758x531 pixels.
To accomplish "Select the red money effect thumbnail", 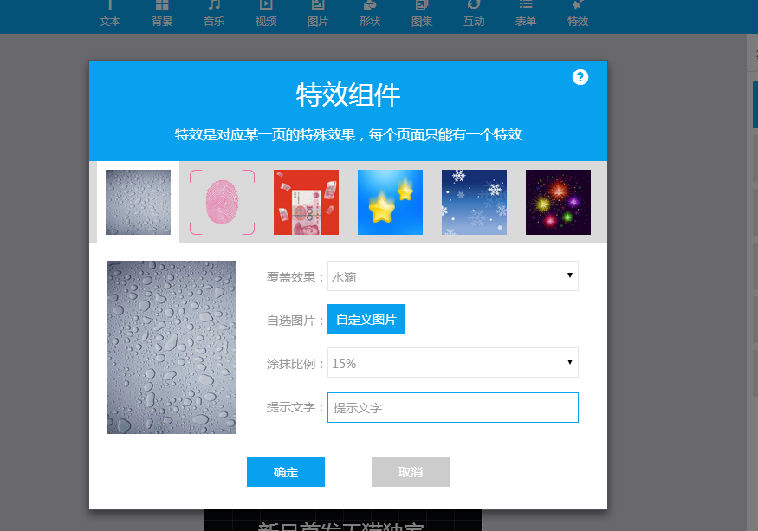I will pos(306,202).
